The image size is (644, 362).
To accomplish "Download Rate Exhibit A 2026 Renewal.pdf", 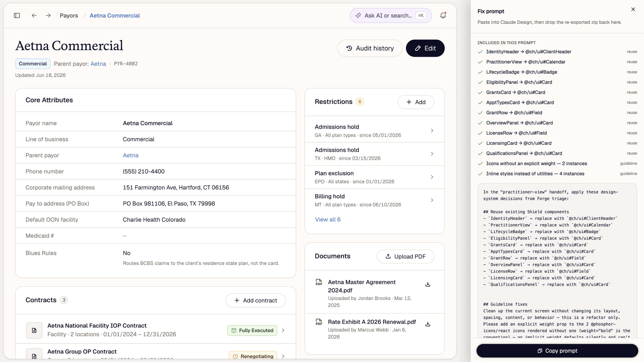I will pyautogui.click(x=428, y=324).
